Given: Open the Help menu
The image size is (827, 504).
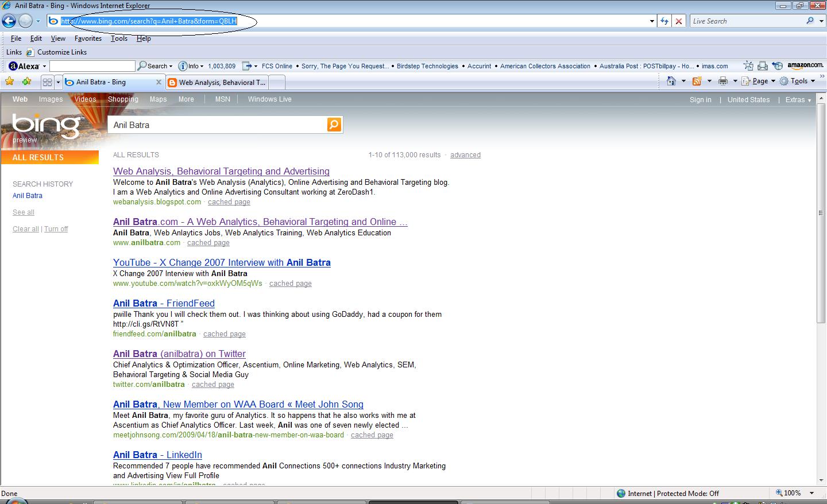Looking at the screenshot, I should (x=144, y=38).
